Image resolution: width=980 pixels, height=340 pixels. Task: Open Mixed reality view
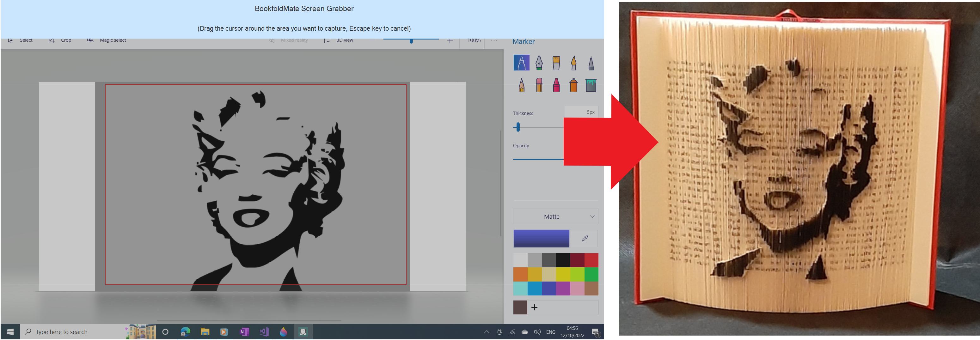[288, 40]
